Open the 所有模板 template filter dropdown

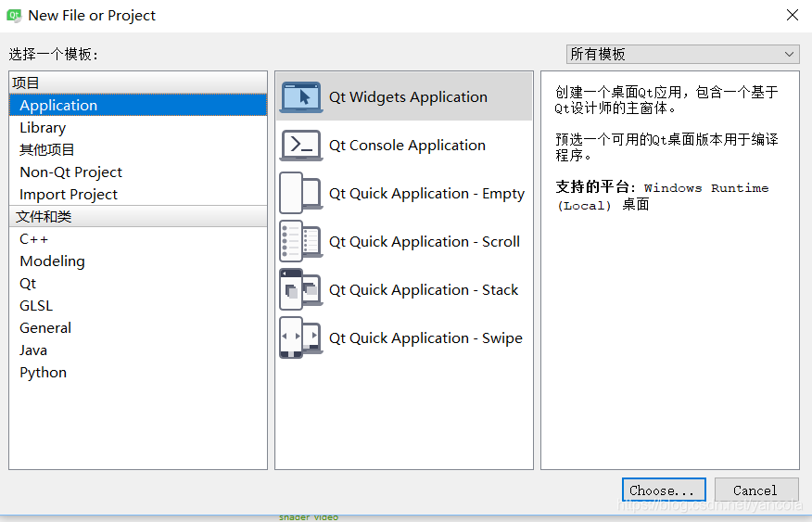[682, 54]
